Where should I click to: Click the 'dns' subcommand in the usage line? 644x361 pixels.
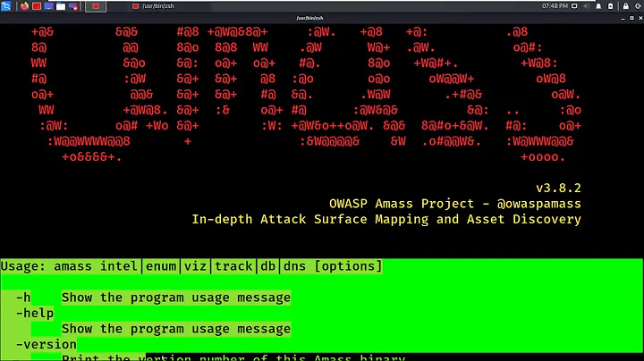coord(294,266)
